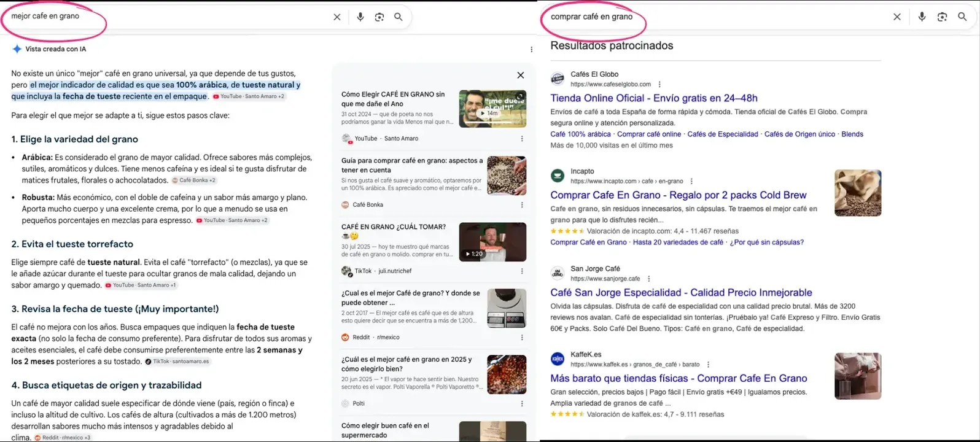
Task: Click magnifier search icon in left search bar
Action: (x=399, y=17)
